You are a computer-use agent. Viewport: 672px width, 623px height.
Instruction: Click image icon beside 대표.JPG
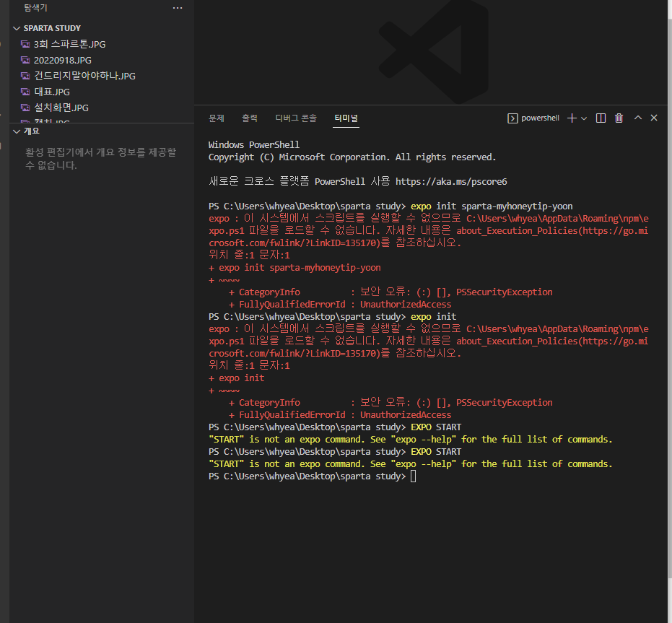pos(26,92)
